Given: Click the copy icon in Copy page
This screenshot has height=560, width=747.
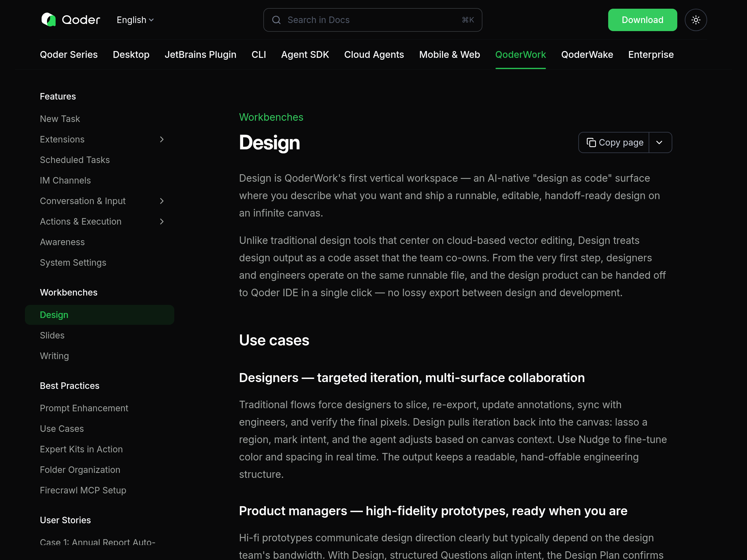Looking at the screenshot, I should (x=591, y=142).
